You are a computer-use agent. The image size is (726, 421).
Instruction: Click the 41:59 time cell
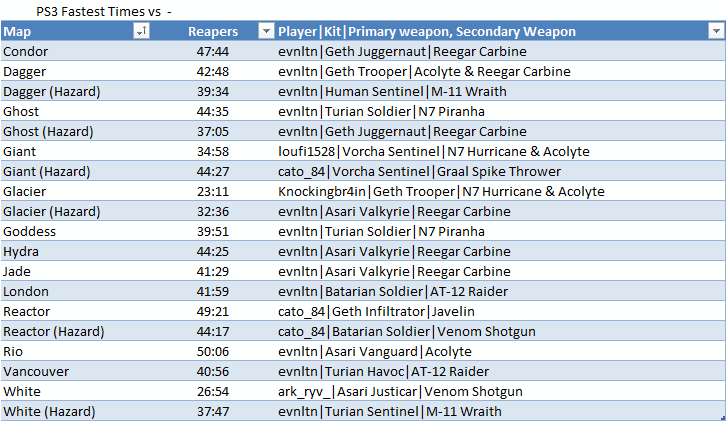(213, 291)
